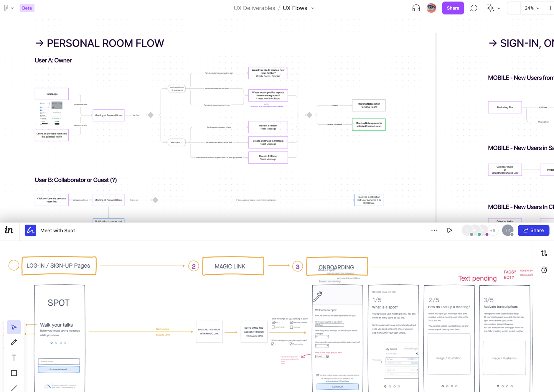Click the Meet with Spot document title
This screenshot has width=554, height=392.
58,230
